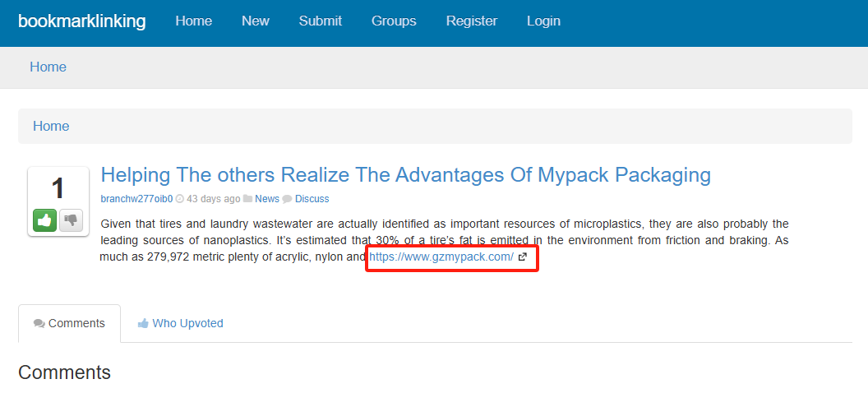Switch to the Who Upvoted tab

(x=181, y=323)
